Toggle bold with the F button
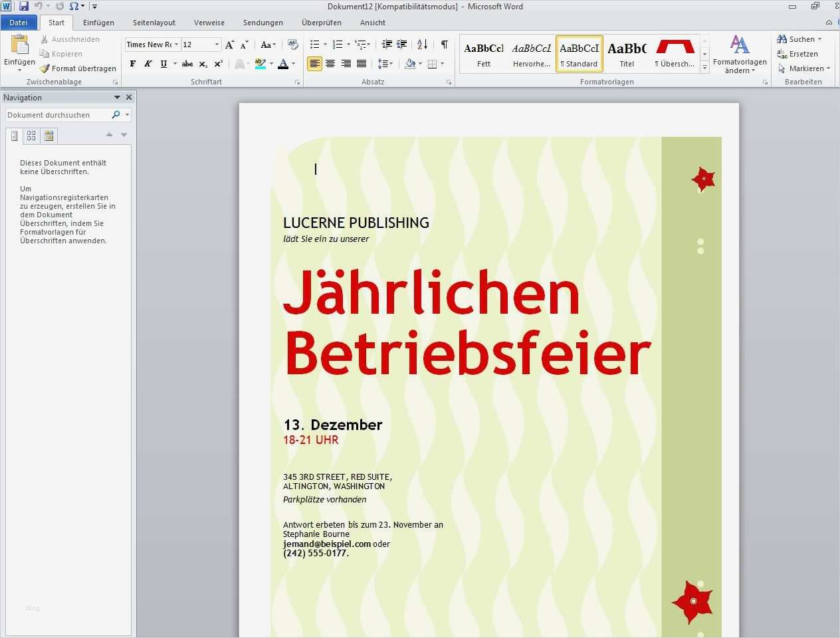 coord(132,64)
